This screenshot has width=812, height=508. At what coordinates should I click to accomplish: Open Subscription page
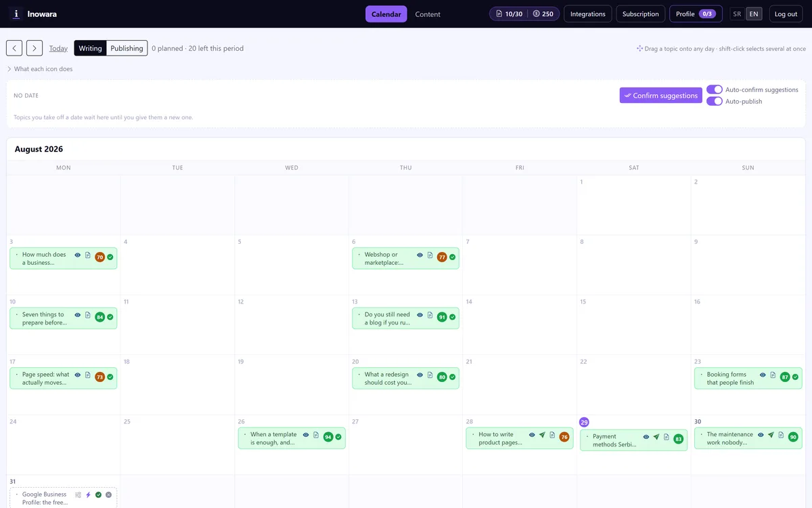click(640, 14)
